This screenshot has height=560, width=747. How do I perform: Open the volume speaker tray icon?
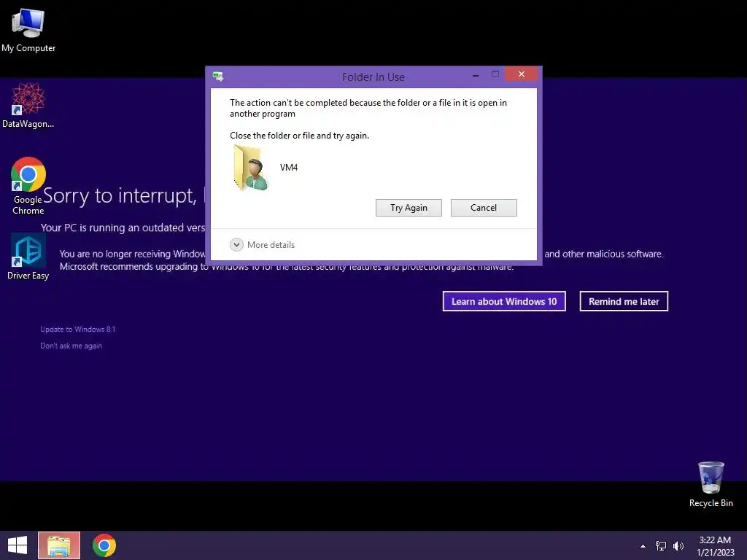[678, 546]
